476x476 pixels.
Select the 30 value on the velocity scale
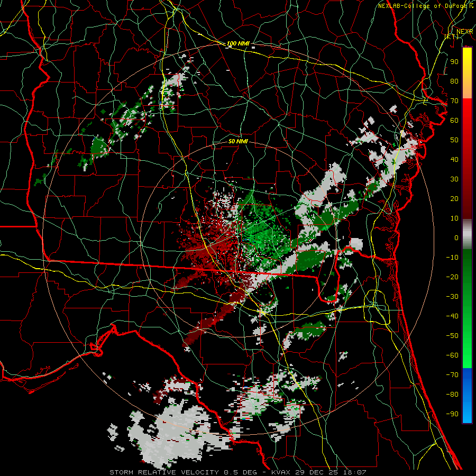point(454,179)
